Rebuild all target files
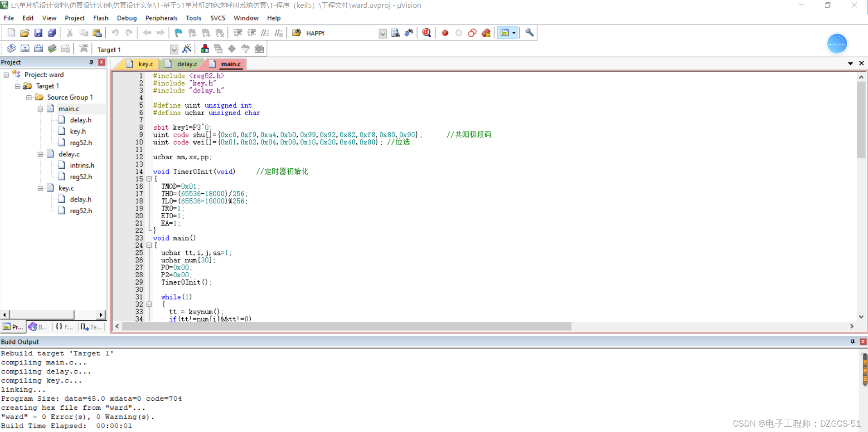 [39, 49]
